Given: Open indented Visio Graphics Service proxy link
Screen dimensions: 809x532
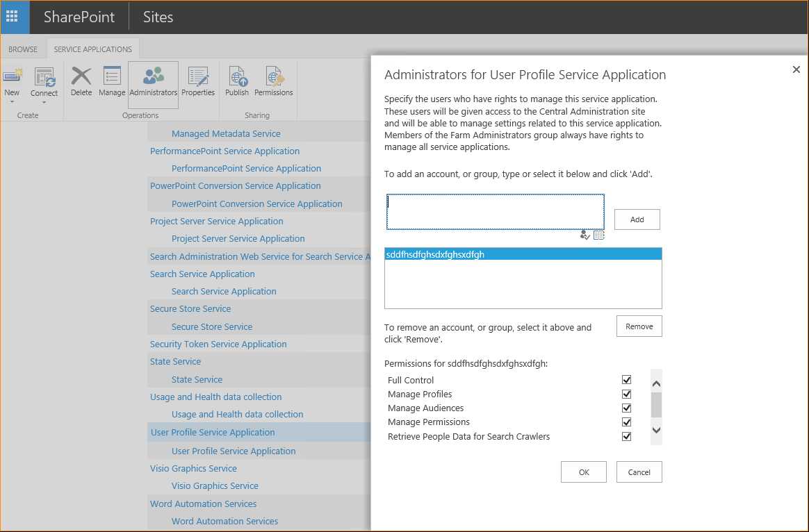Looking at the screenshot, I should 215,486.
